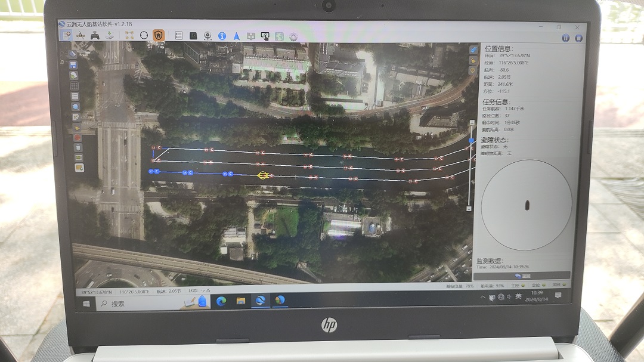The height and width of the screenshot is (362, 644).
Task: Click the blue navigation arrow icon
Action: 236,36
